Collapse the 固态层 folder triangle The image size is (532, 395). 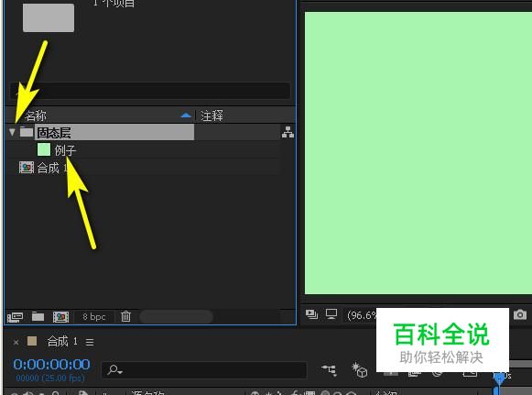12,132
